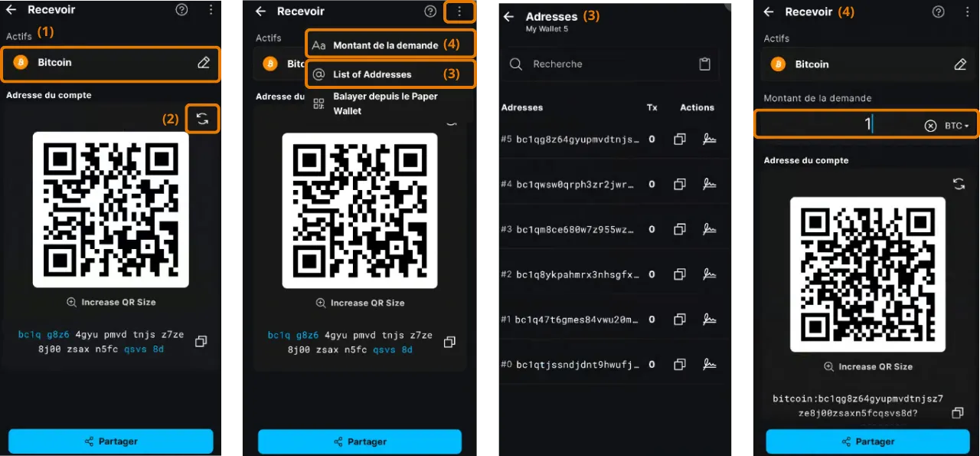Click Partager on the open-menu screen
This screenshot has width=980, height=456.
pos(360,441)
